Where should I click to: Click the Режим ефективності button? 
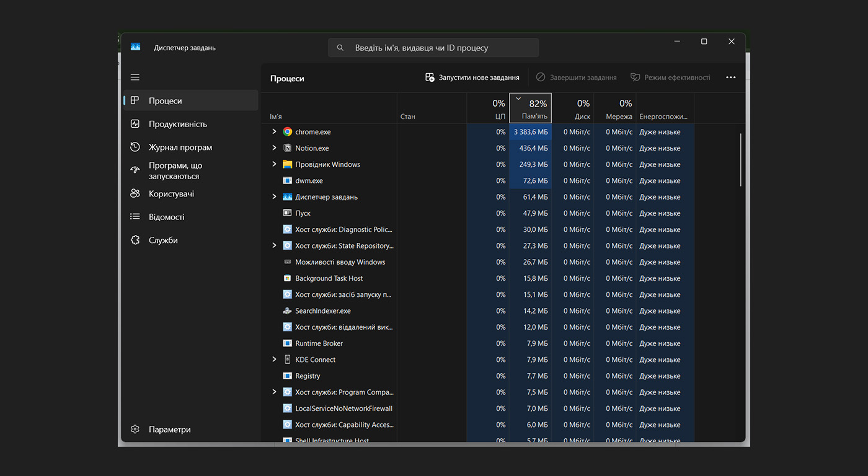[x=670, y=77]
